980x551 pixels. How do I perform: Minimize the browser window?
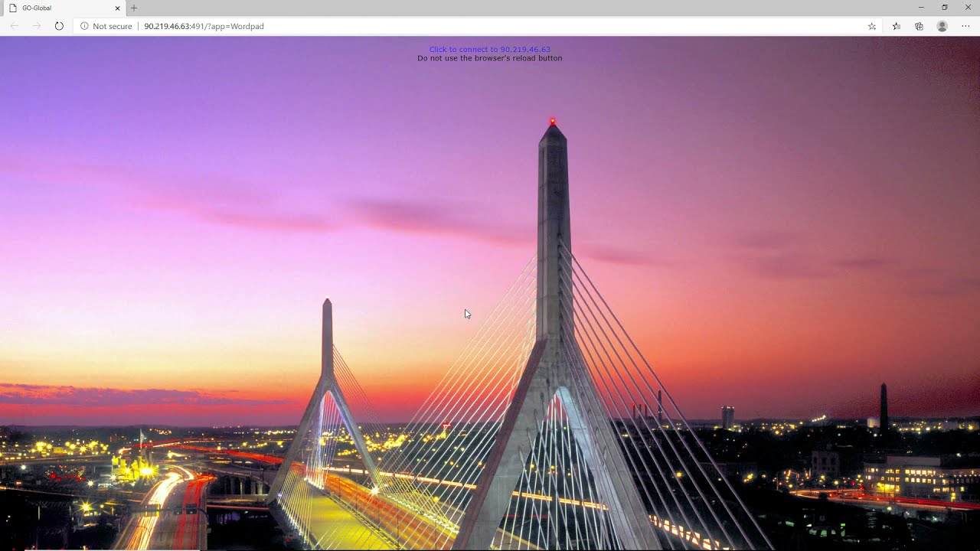(920, 8)
